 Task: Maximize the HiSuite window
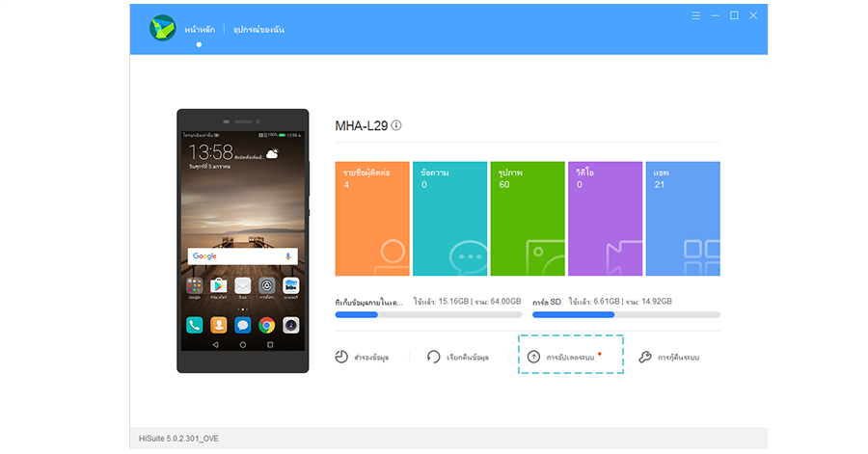734,15
